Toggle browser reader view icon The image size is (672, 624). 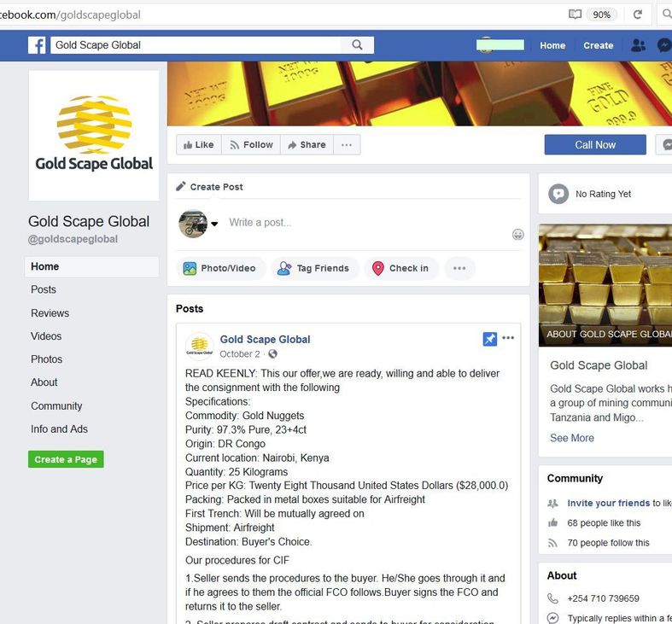(x=575, y=15)
